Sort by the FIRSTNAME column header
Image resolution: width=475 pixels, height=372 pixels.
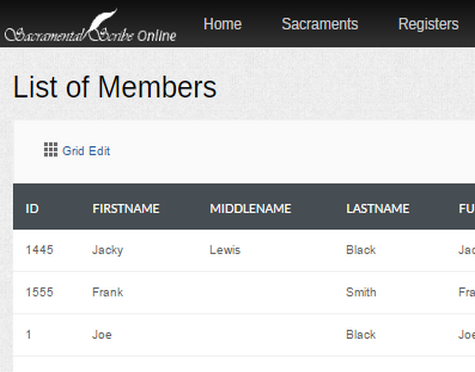pos(126,209)
